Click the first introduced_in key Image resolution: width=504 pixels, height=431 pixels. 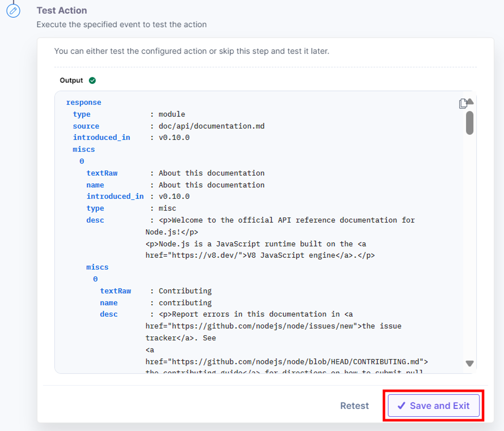click(x=101, y=137)
